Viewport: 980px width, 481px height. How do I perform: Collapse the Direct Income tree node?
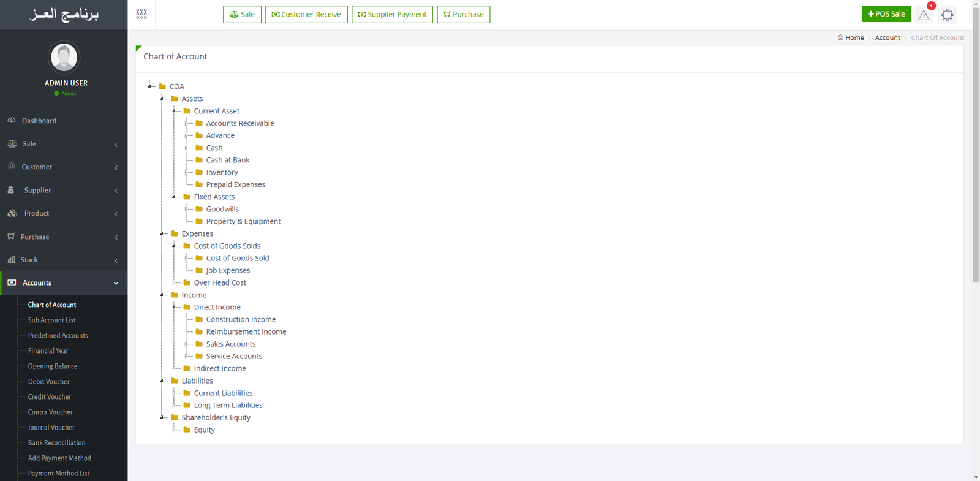(x=174, y=307)
